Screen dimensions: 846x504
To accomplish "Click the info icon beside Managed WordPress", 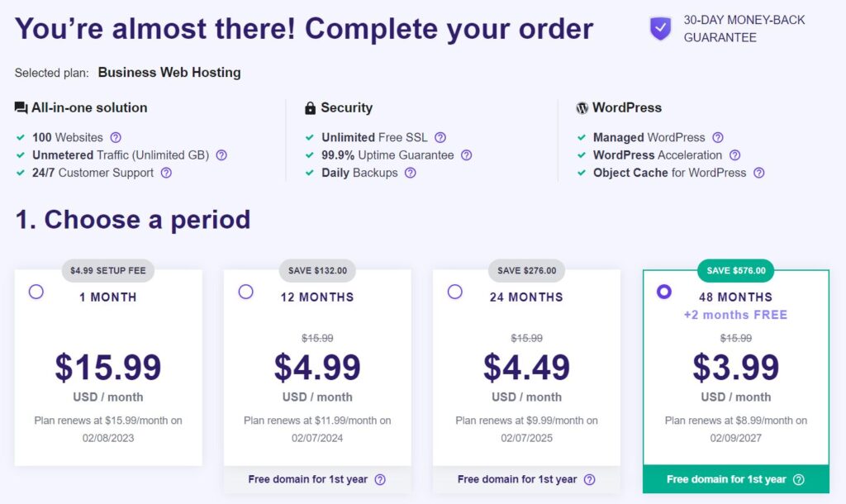I will pyautogui.click(x=718, y=138).
